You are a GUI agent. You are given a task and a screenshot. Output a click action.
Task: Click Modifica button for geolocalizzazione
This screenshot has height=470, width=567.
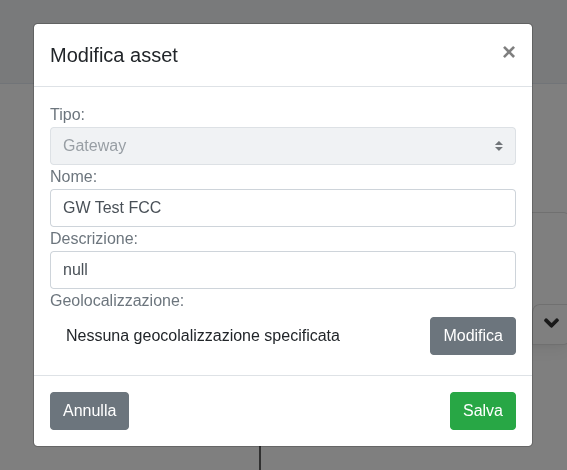pos(473,336)
